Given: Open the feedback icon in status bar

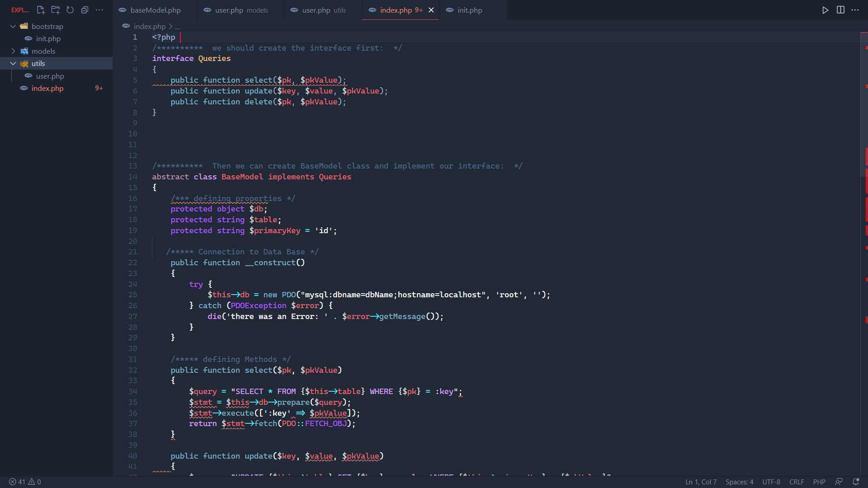Looking at the screenshot, I should point(839,482).
